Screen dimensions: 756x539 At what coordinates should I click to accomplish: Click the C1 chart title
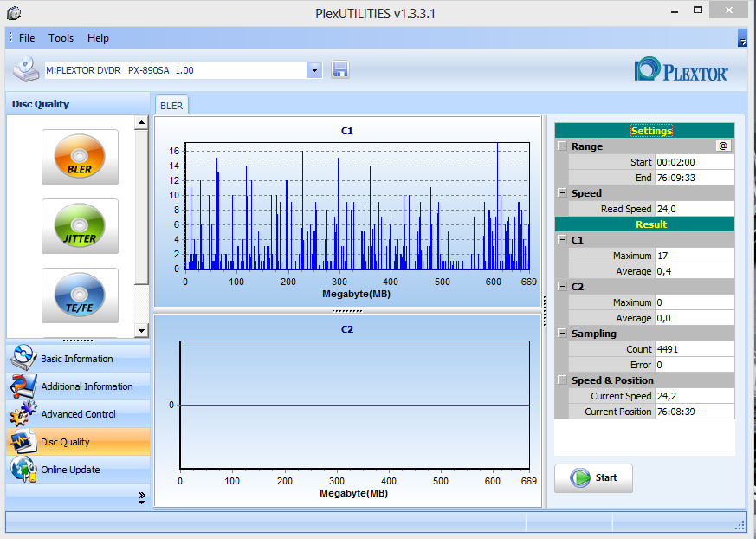click(347, 131)
